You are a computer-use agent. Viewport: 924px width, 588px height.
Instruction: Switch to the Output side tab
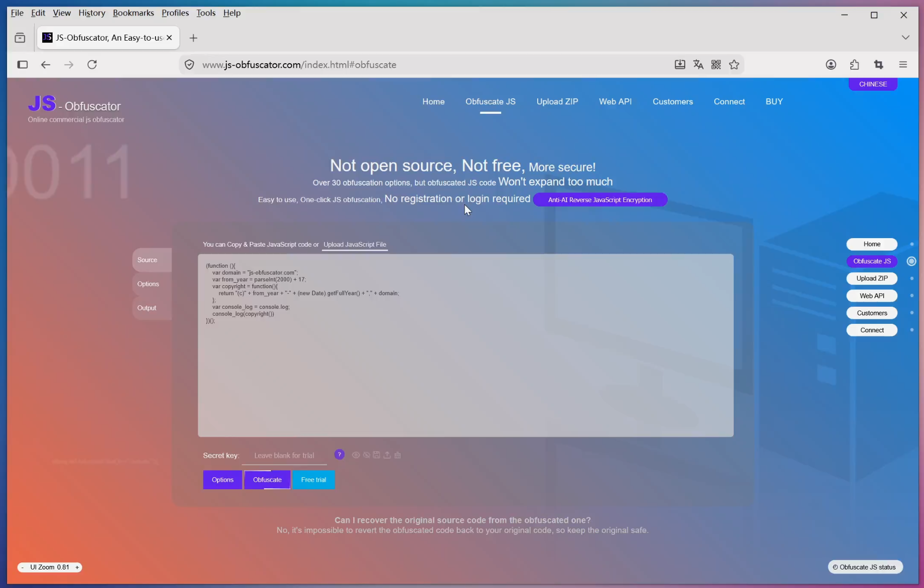tap(152, 308)
